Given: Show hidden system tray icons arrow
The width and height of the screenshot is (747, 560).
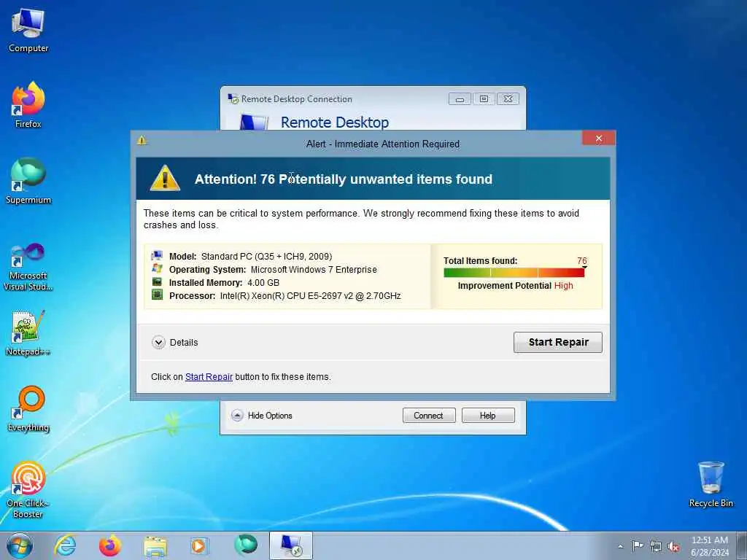Looking at the screenshot, I should pos(620,546).
